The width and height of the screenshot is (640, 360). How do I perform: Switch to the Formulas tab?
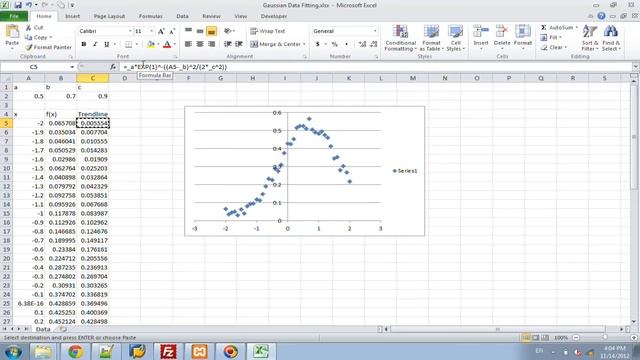coord(150,16)
